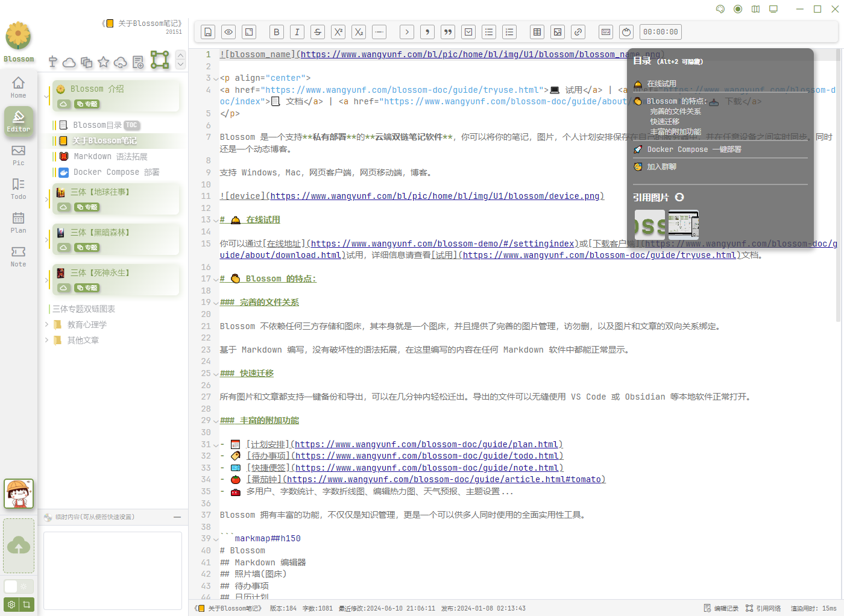Insert horizontal divider line icon
Screen dimensions: 844x616
379,32
